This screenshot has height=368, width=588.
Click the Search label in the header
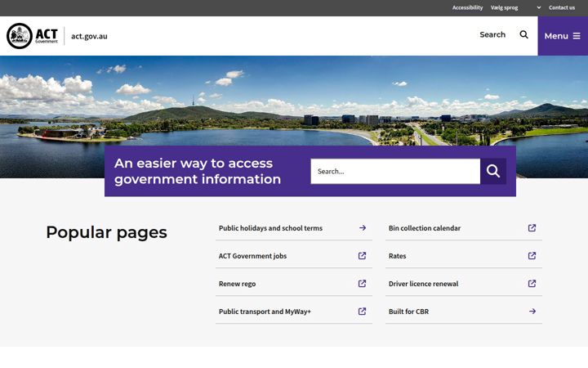click(x=492, y=35)
